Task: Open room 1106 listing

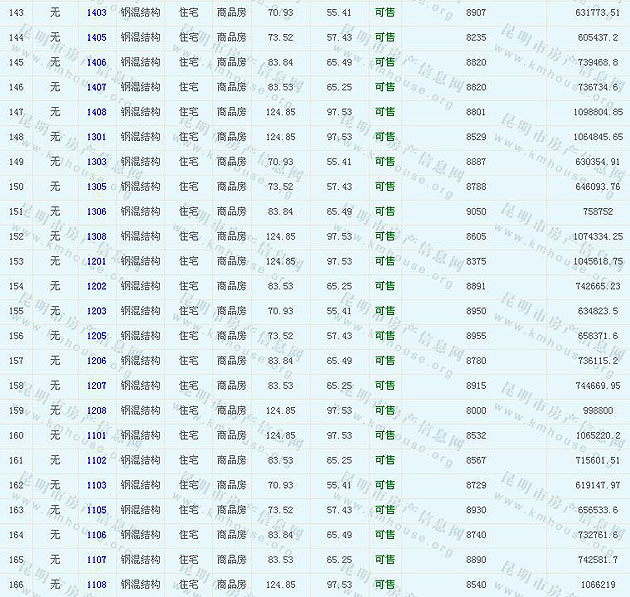Action: tap(97, 535)
